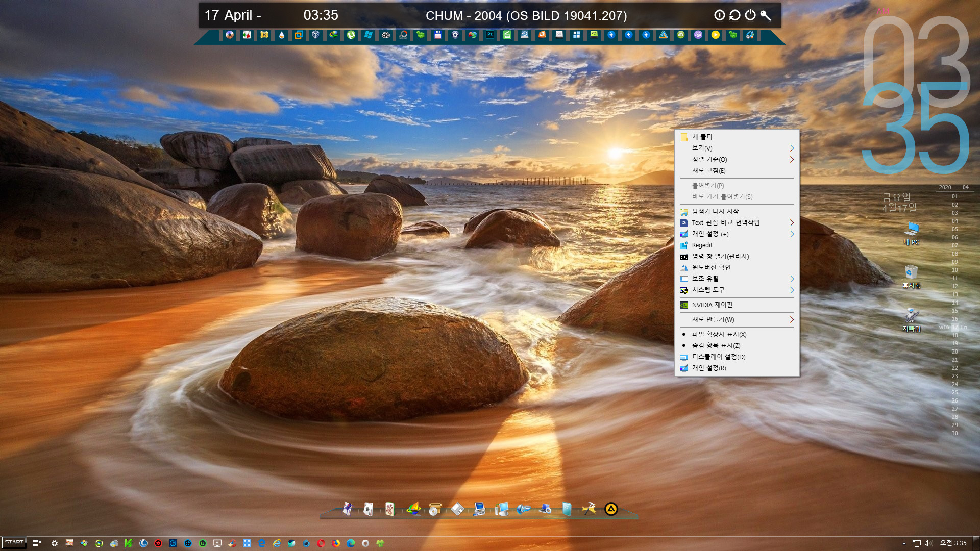The height and width of the screenshot is (551, 980).
Task: Click the green clover icon on taskbar
Action: [380, 543]
